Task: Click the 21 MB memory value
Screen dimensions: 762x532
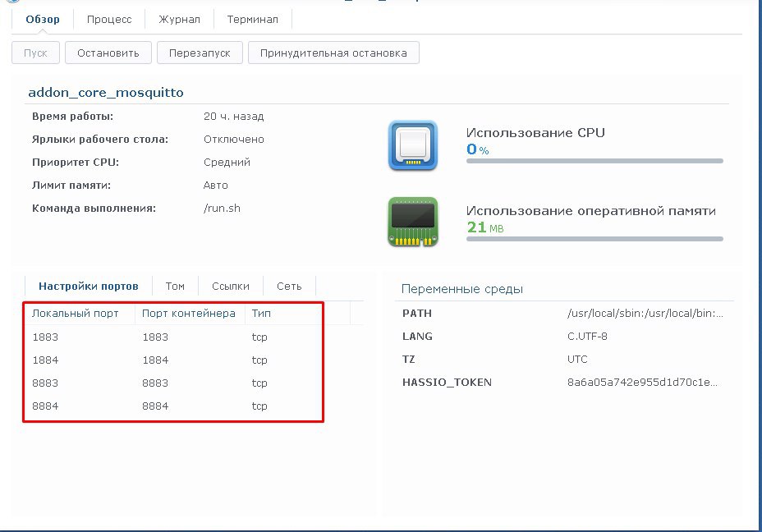Action: tap(485, 227)
